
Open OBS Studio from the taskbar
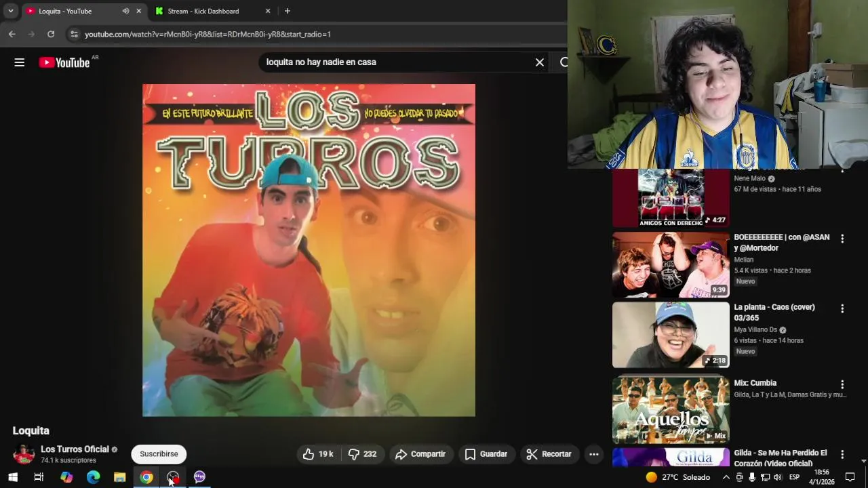coord(173,477)
